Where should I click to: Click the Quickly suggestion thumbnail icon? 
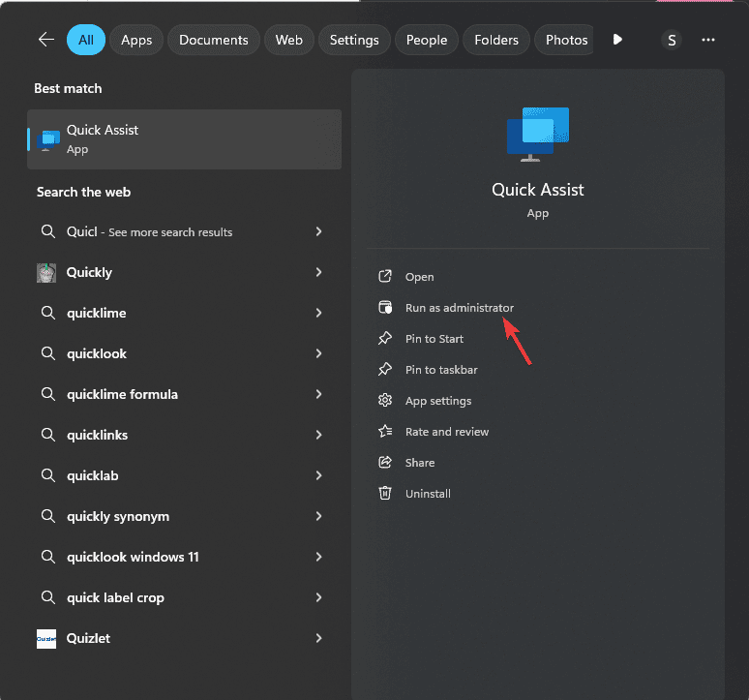(x=46, y=272)
